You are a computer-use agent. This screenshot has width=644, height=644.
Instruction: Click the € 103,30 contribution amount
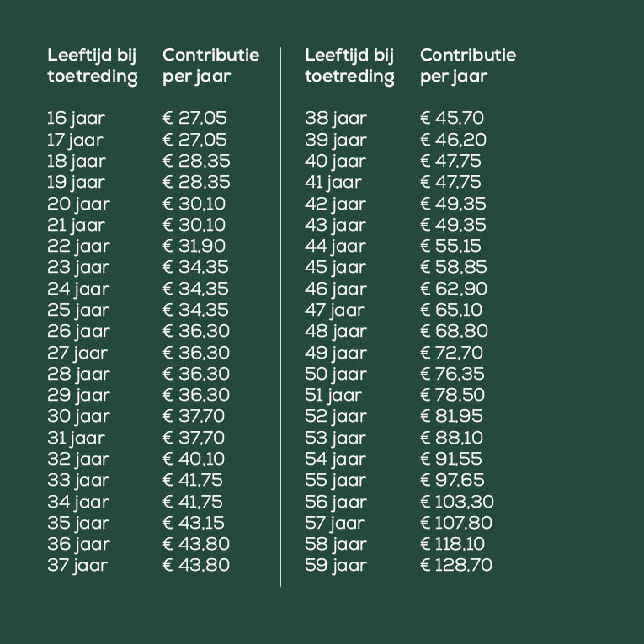[x=456, y=502]
